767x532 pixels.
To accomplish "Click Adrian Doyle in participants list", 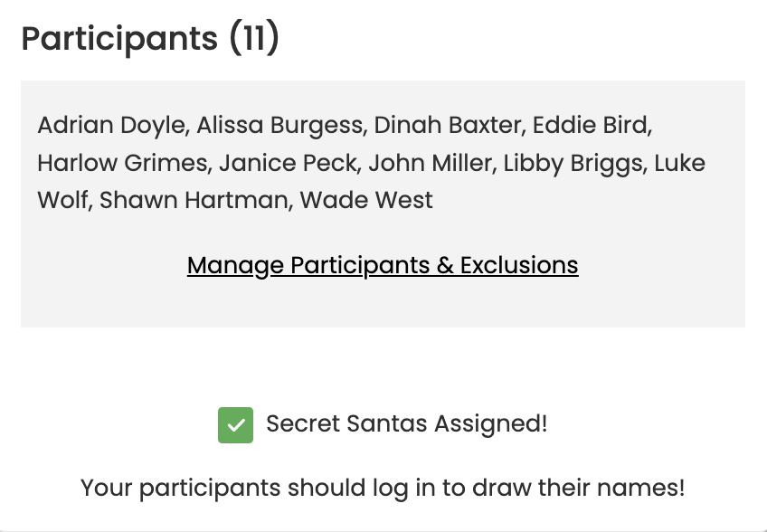I will (x=109, y=125).
